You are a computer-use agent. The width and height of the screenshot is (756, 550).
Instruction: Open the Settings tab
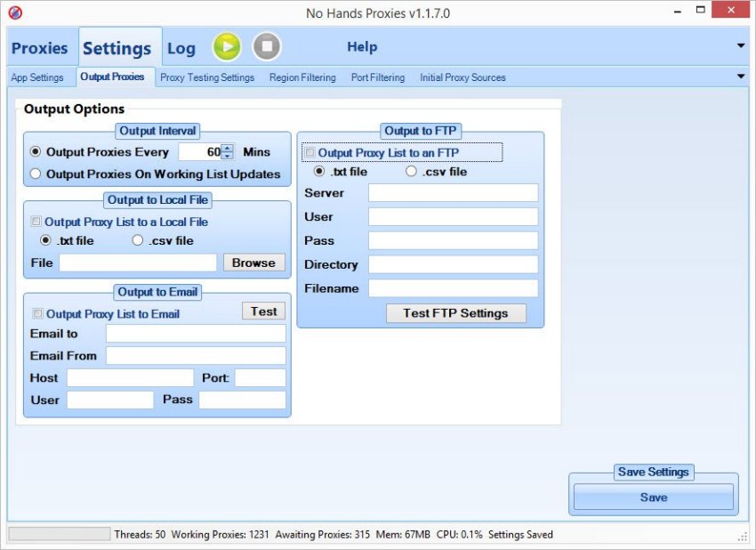click(117, 48)
